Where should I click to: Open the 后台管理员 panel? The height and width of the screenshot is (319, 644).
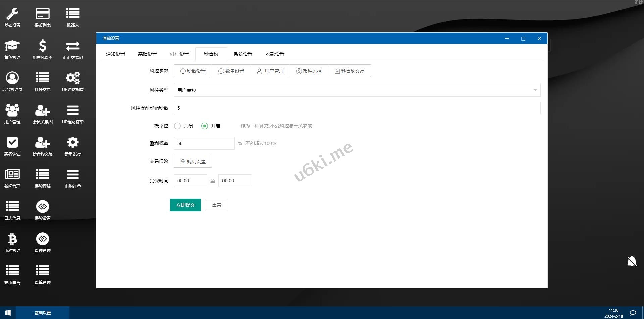[12, 80]
